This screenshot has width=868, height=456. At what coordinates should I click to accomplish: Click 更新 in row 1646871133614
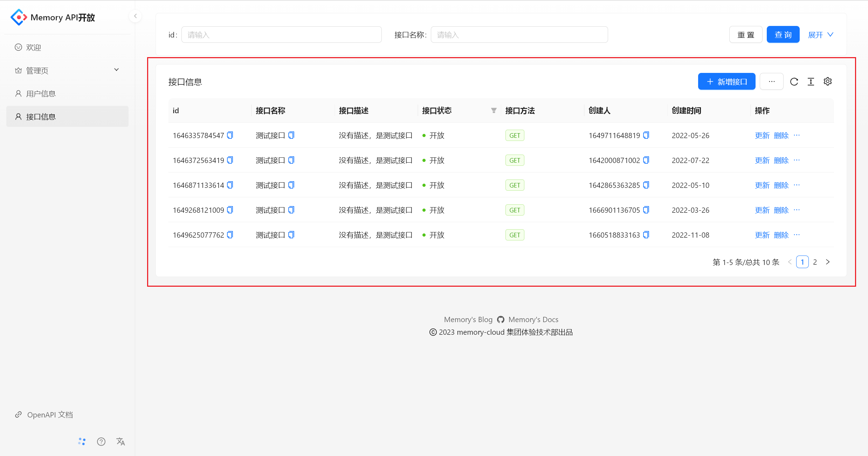click(x=762, y=185)
